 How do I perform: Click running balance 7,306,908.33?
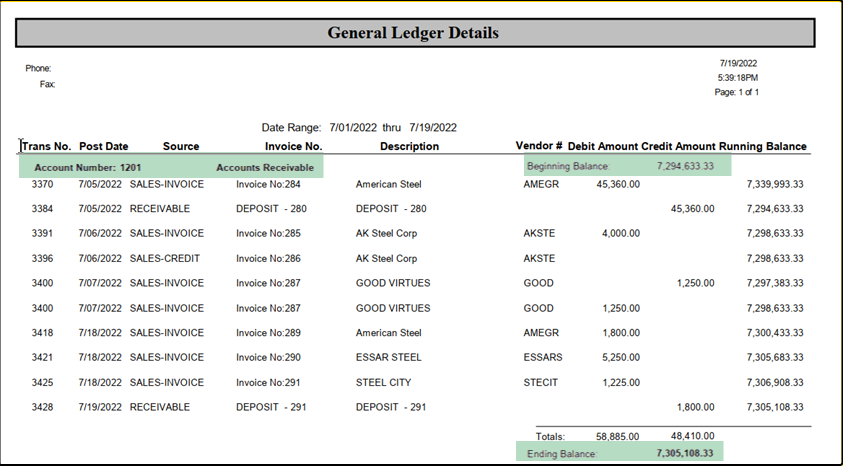click(x=775, y=383)
